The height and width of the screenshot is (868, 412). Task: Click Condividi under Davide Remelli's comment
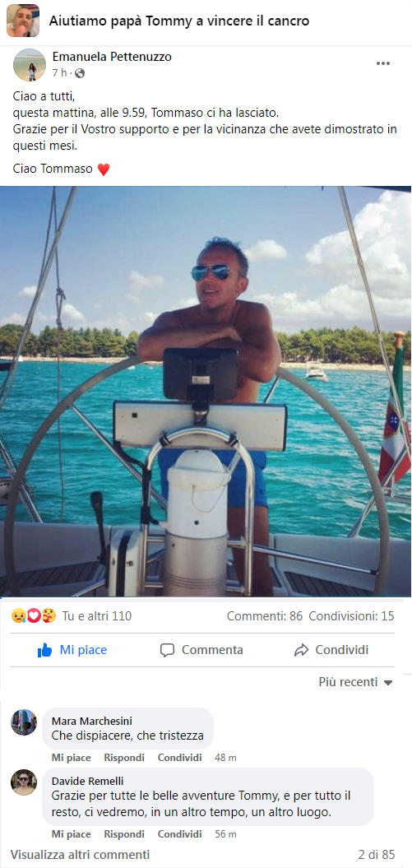pos(180,833)
